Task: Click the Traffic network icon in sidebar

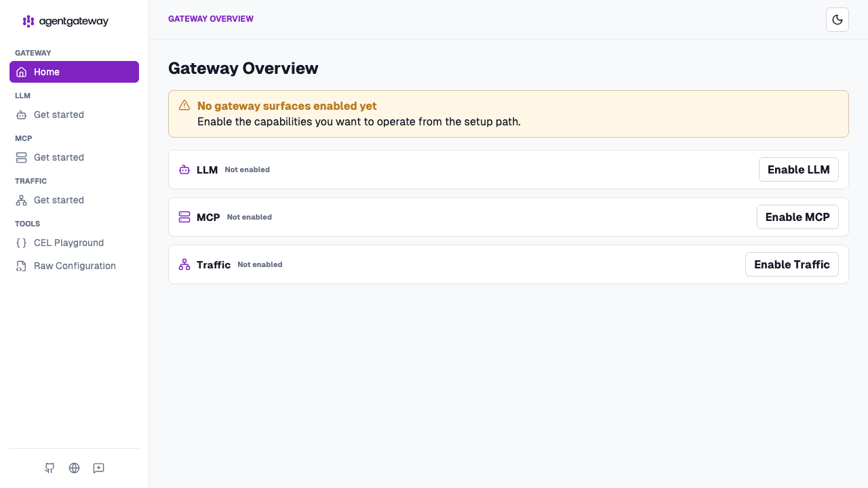Action: (x=21, y=200)
